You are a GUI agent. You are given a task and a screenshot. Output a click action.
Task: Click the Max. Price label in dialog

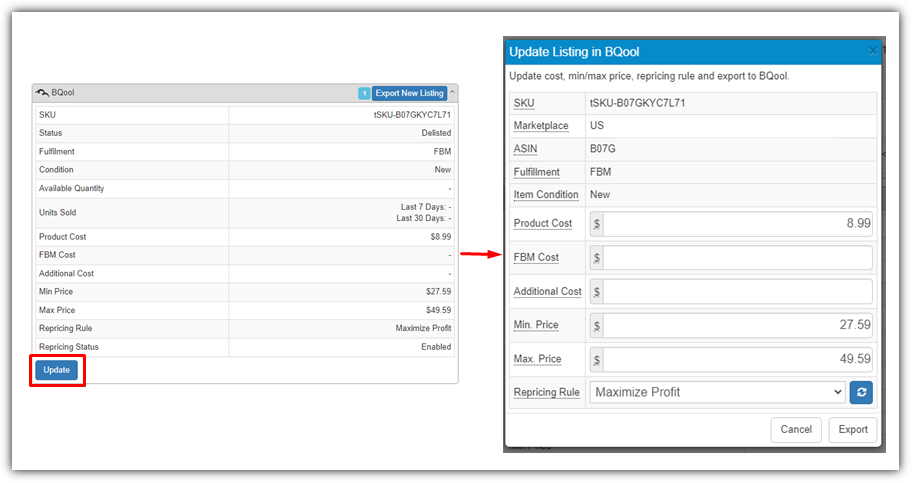click(x=537, y=359)
